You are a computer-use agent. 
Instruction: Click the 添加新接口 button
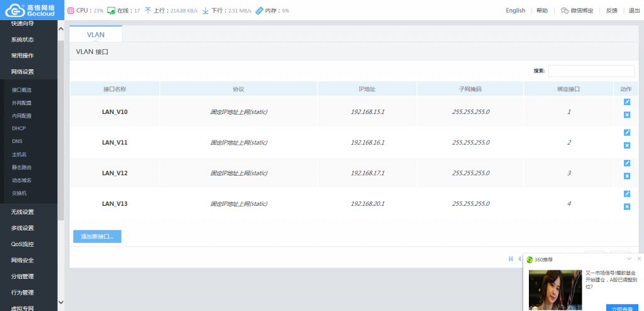click(97, 237)
